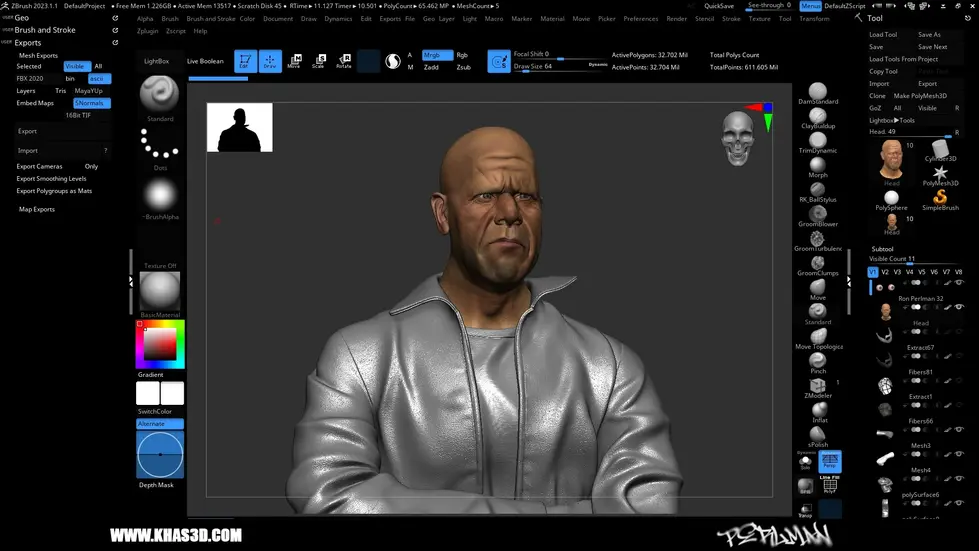Click the Make PolyMesh3D button
The image size is (979, 551).
pos(920,96)
